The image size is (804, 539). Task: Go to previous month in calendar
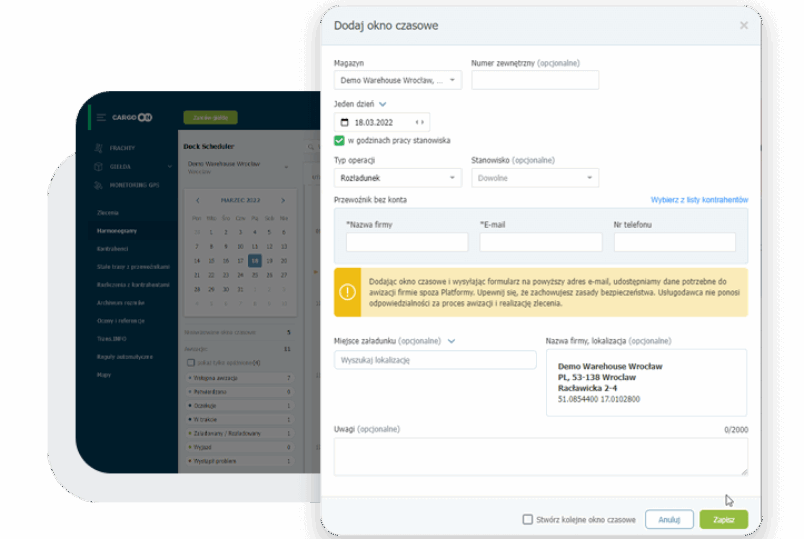198,200
